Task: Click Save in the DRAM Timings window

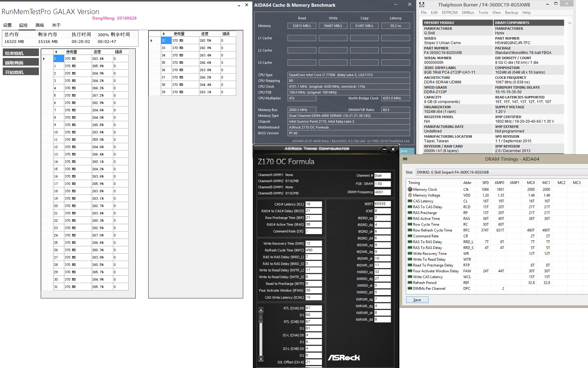Action: tap(417, 300)
